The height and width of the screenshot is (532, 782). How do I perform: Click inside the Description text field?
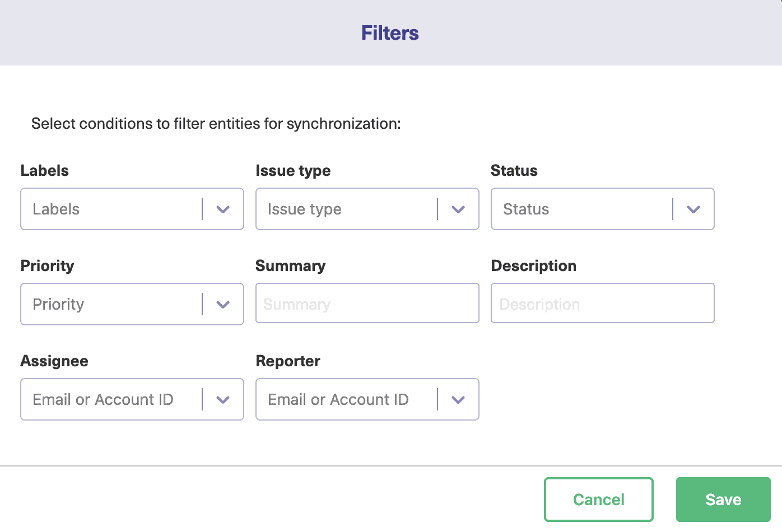point(602,303)
